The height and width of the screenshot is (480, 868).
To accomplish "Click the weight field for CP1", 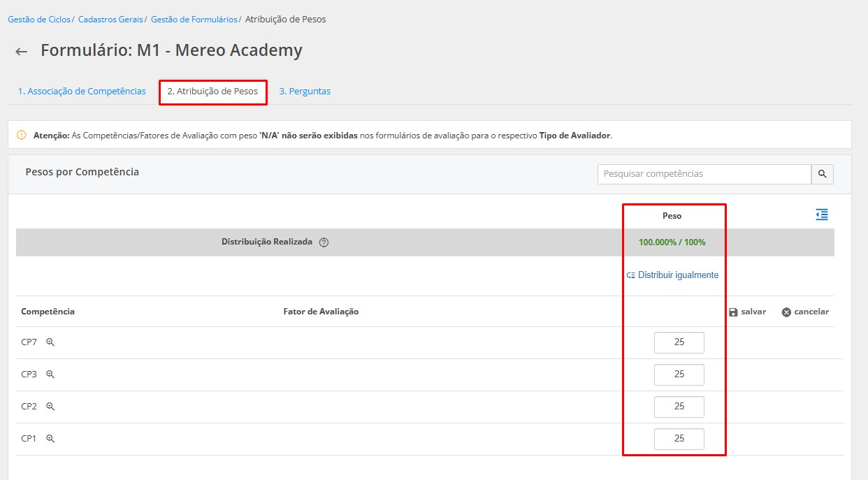I will coord(679,439).
